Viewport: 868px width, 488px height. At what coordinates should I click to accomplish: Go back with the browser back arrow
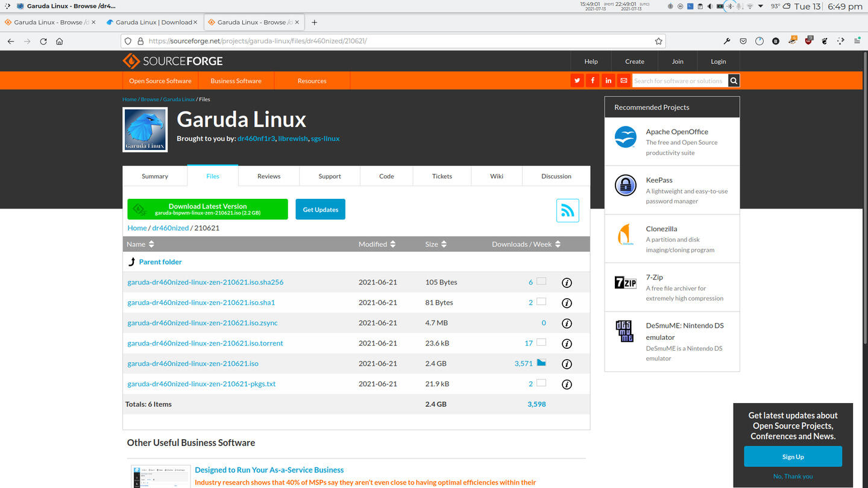pyautogui.click(x=10, y=42)
